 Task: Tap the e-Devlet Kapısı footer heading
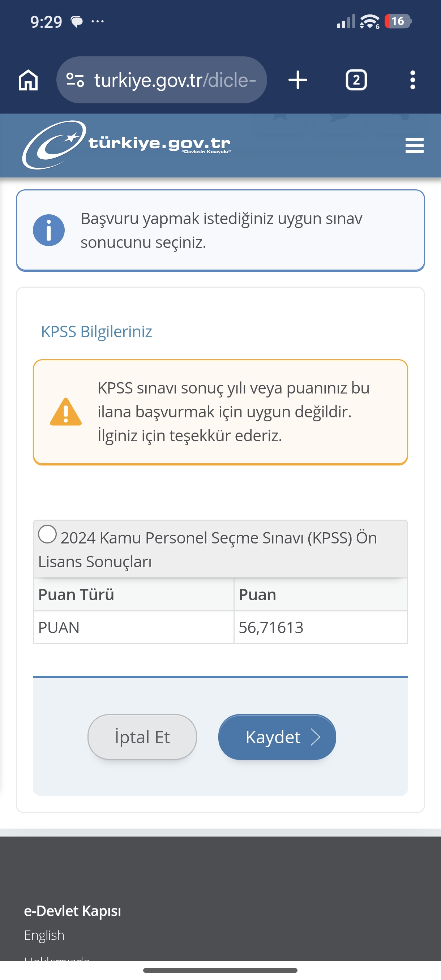tap(72, 911)
